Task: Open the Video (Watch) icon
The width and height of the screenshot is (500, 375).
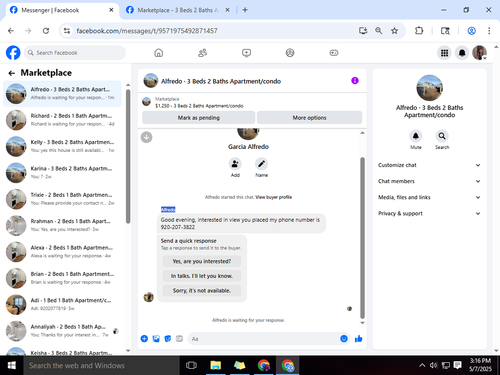Action: [246, 53]
